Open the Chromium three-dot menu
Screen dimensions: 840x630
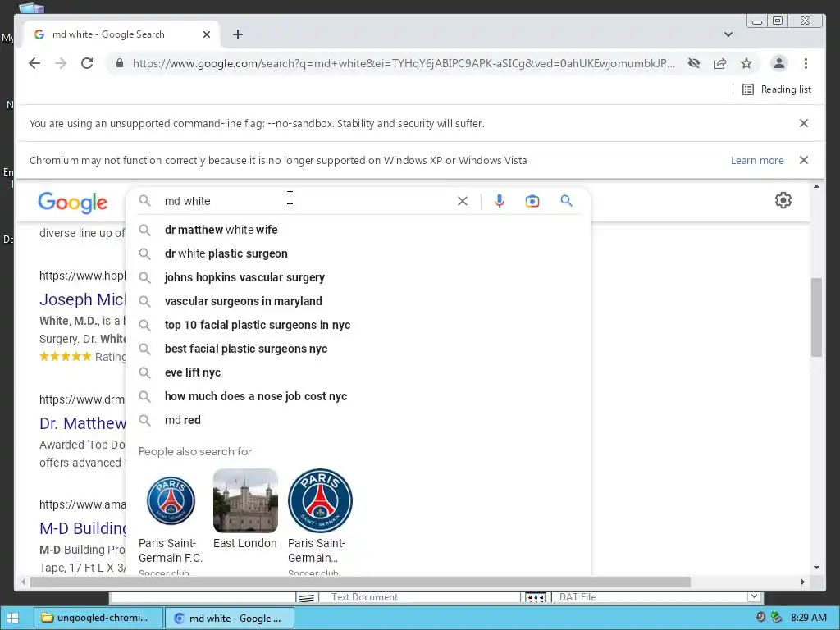click(x=806, y=63)
